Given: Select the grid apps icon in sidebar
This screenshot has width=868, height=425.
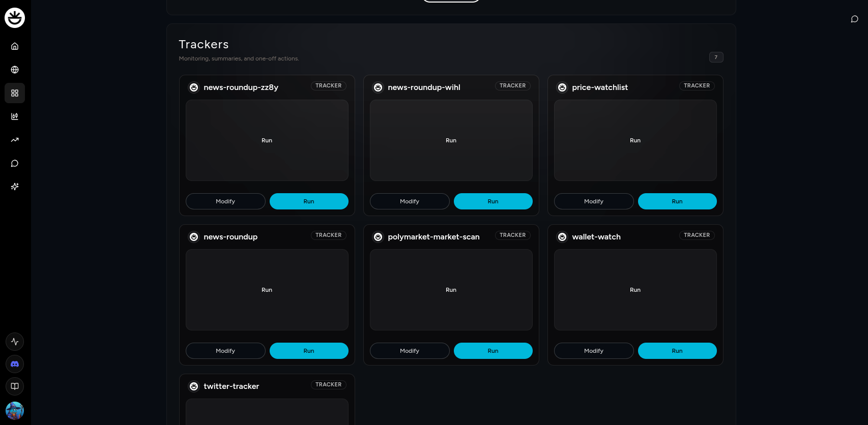Looking at the screenshot, I should click(x=15, y=93).
